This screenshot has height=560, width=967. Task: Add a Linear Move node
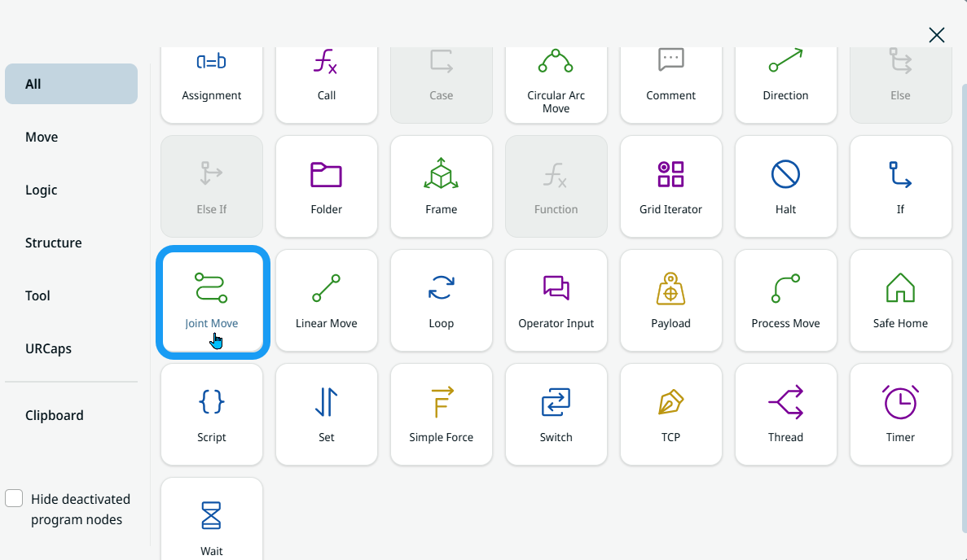pos(326,300)
